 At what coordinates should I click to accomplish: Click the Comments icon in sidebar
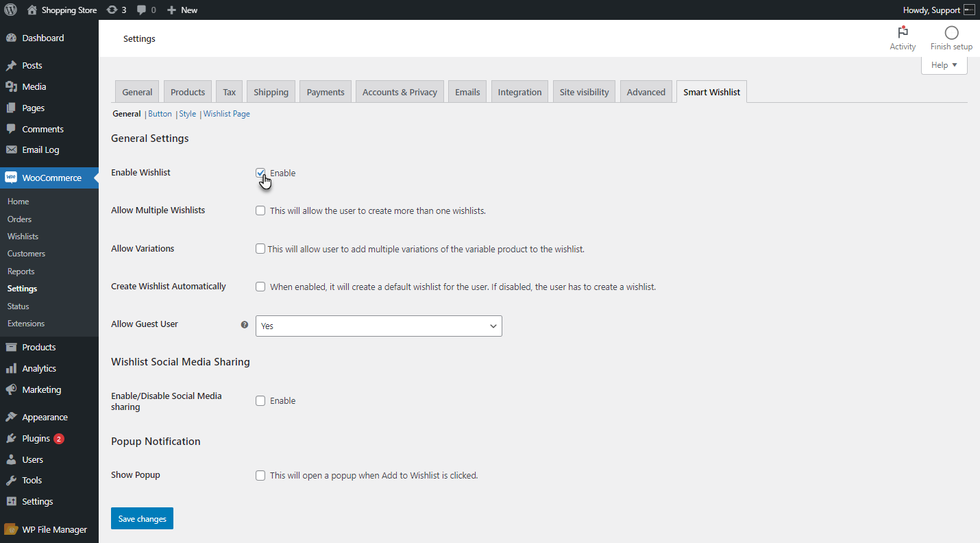11,129
